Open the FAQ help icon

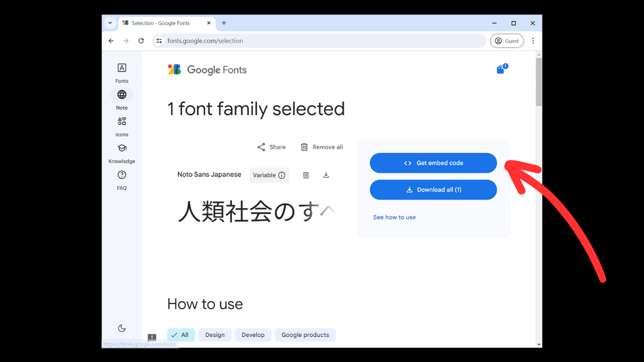[x=122, y=175]
